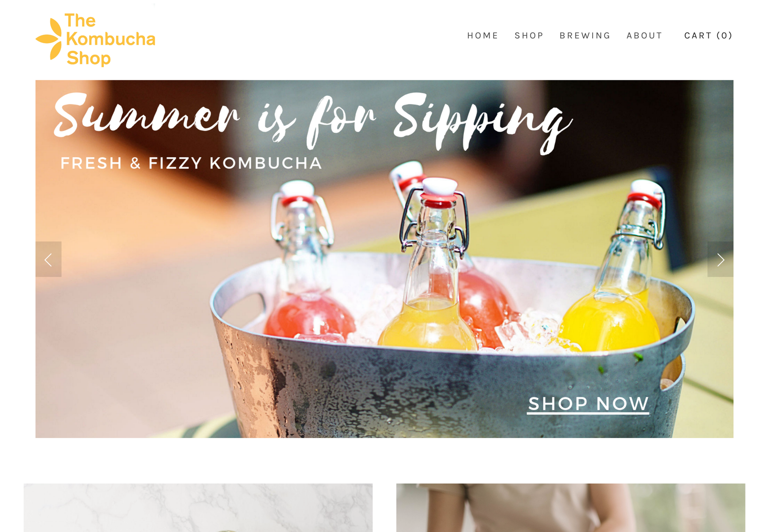Open the Brewing navigation link
Viewport: 769px width, 532px height.
point(585,35)
